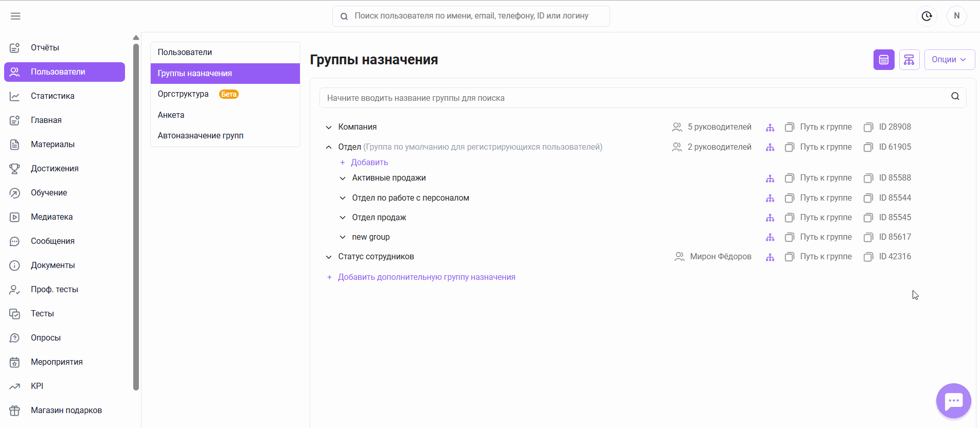Click Добавить under Отдел
980x428 pixels.
[364, 163]
